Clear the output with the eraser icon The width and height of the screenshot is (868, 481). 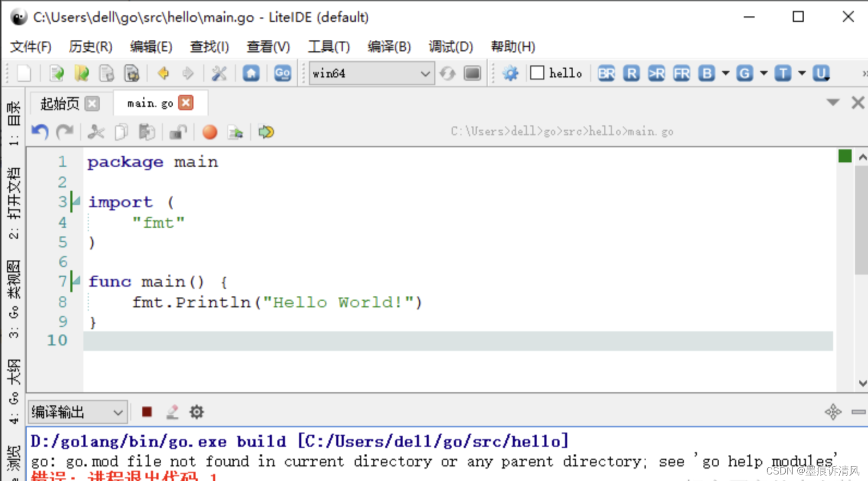coord(172,412)
